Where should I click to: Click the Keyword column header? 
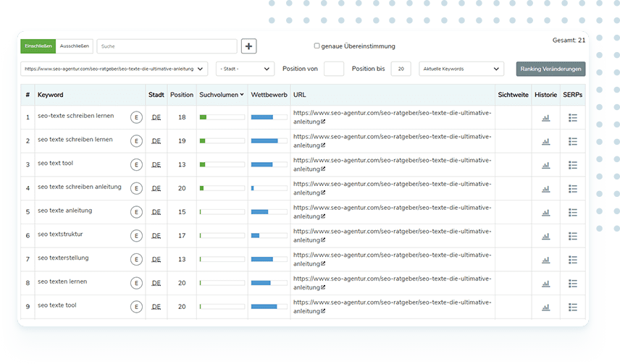50,95
